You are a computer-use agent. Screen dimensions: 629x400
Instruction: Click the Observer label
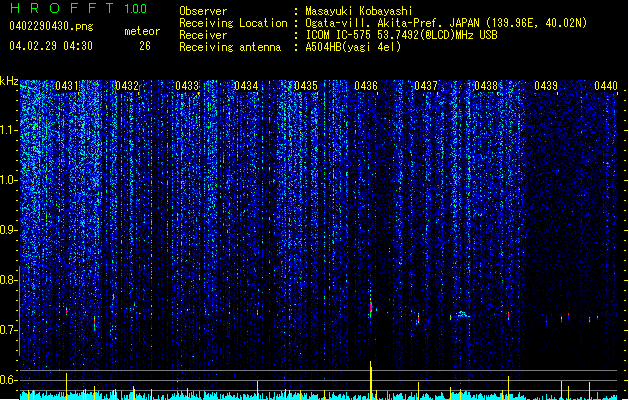pos(203,11)
